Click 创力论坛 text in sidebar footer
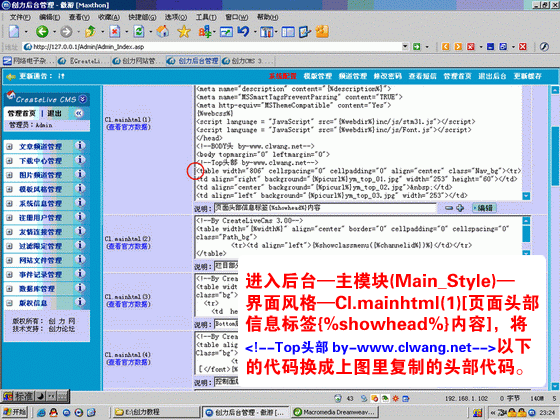The height and width of the screenshot is (420, 560). coord(62,329)
